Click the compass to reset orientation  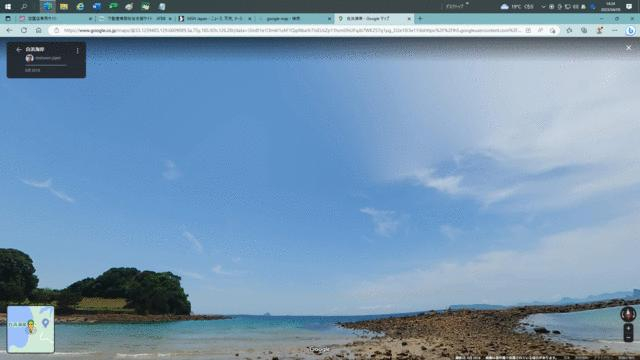pyautogui.click(x=628, y=314)
